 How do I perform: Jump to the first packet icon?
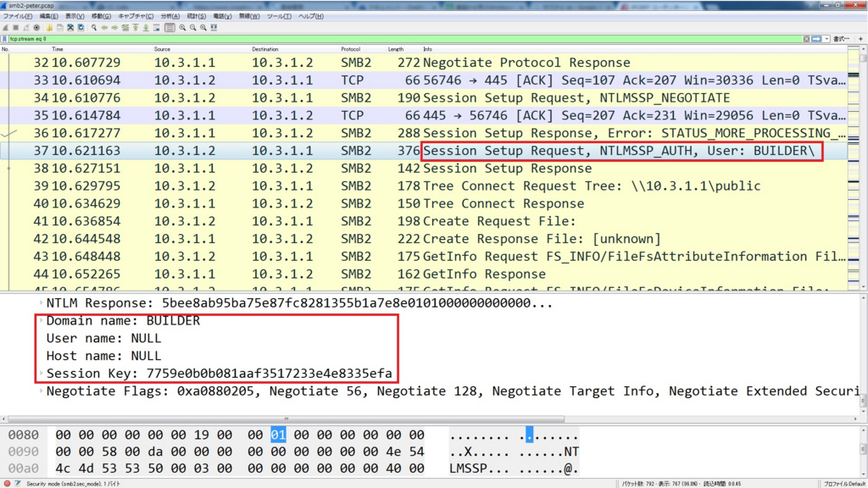click(136, 28)
